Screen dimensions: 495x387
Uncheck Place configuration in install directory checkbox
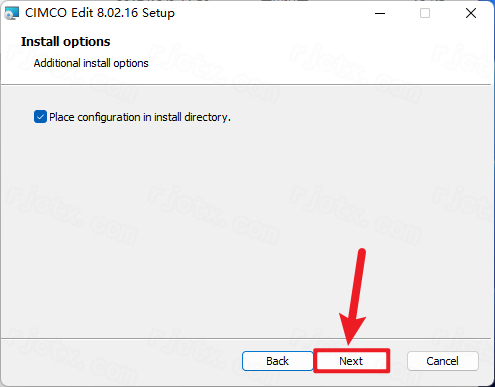[x=40, y=117]
